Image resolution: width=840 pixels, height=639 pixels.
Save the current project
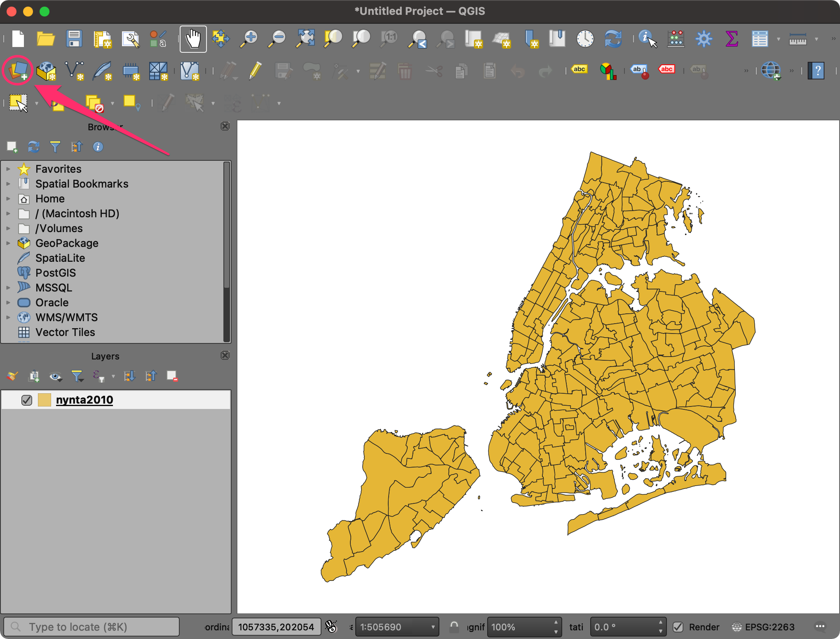(74, 39)
